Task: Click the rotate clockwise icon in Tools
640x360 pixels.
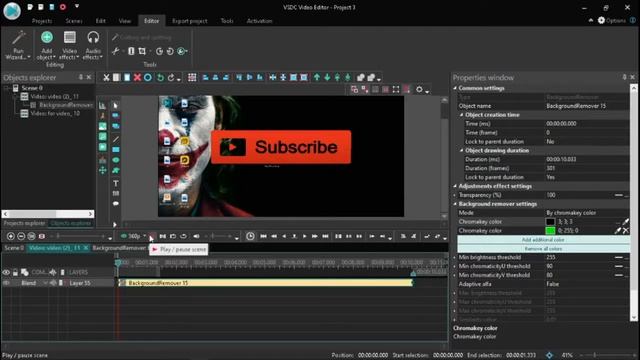Action: pos(159,51)
